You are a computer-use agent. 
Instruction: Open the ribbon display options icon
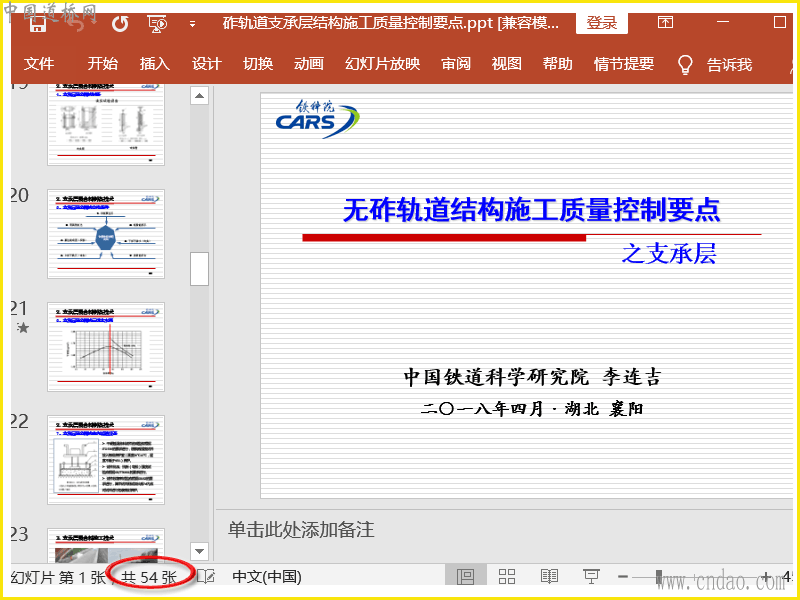(665, 22)
